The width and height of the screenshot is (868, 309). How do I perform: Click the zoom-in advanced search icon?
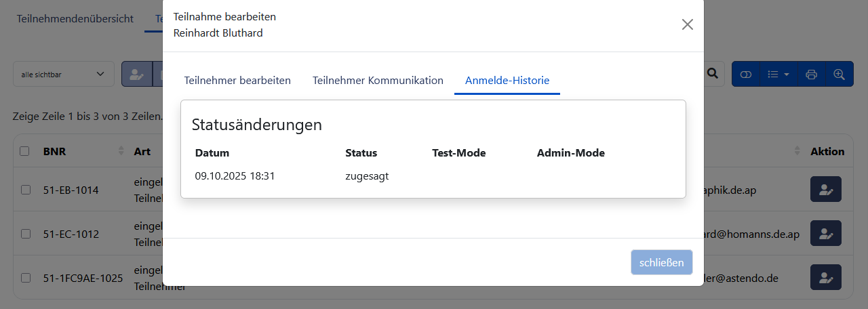click(x=839, y=74)
